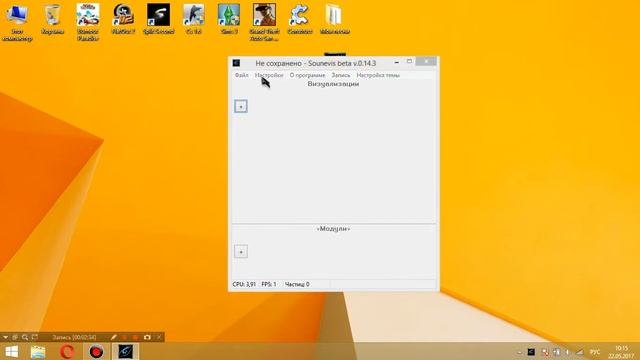640x360 pixels.
Task: Open the Настройка темы menu
Action: coord(378,75)
